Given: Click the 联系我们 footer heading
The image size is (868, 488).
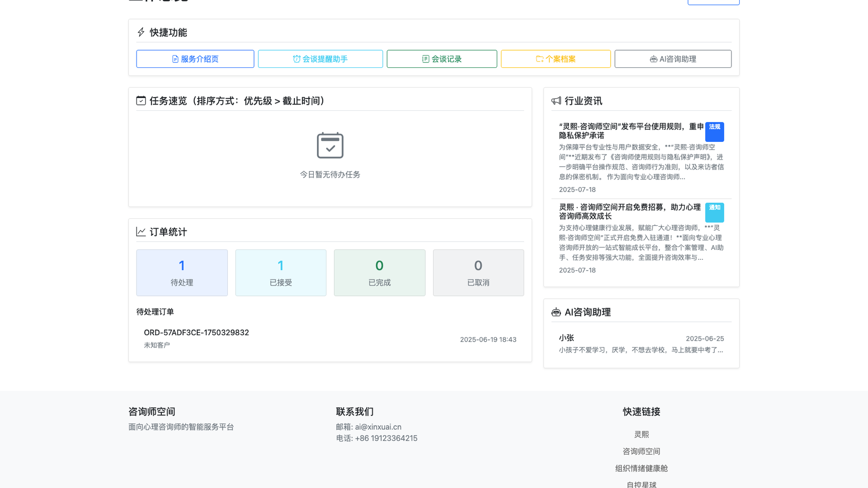Looking at the screenshot, I should pos(355,412).
